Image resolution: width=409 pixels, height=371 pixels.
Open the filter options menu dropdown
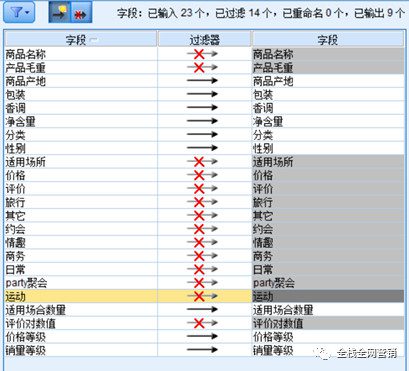(19, 12)
